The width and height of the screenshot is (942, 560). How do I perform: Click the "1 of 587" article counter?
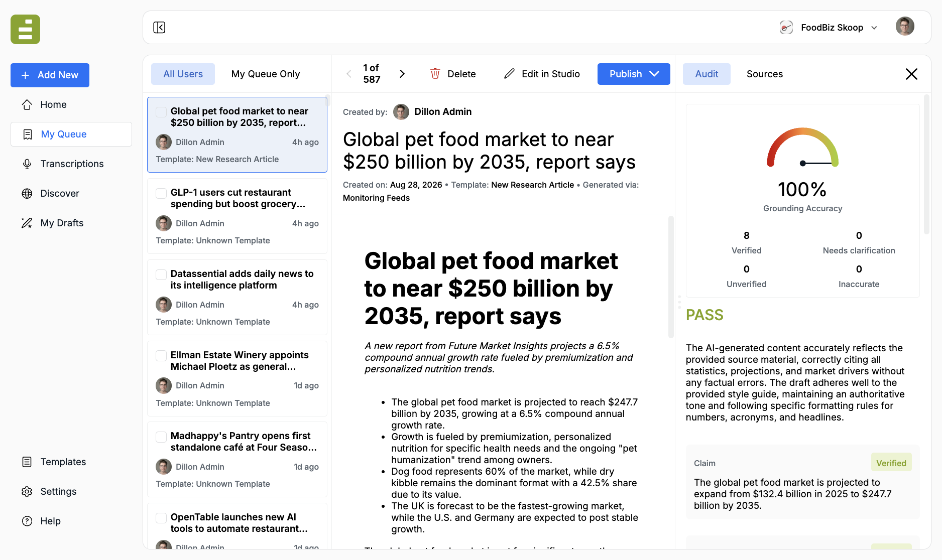[372, 74]
